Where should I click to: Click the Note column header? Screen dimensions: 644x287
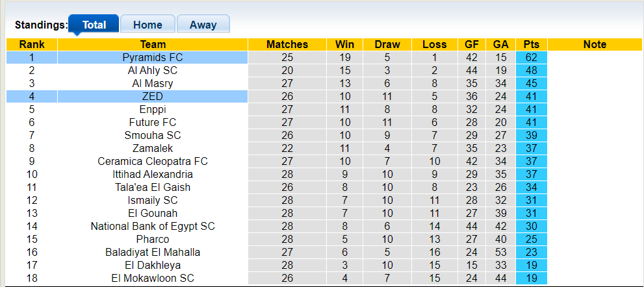[x=595, y=44]
